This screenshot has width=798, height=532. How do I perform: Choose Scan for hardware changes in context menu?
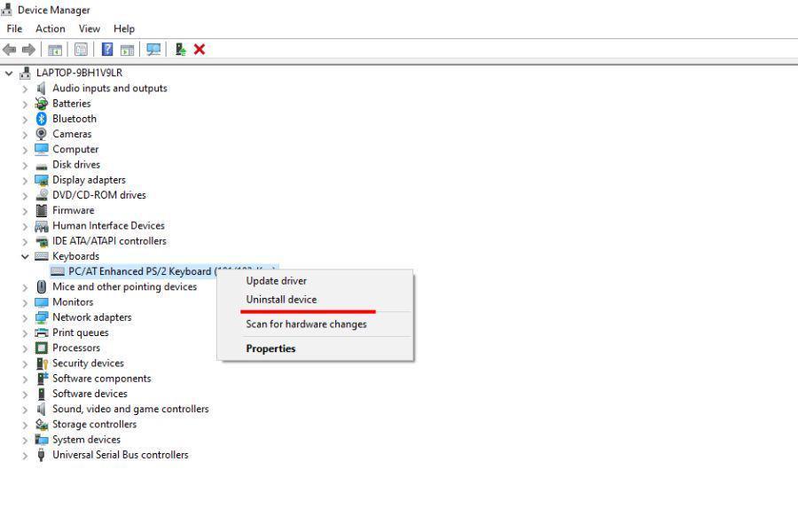[315, 324]
